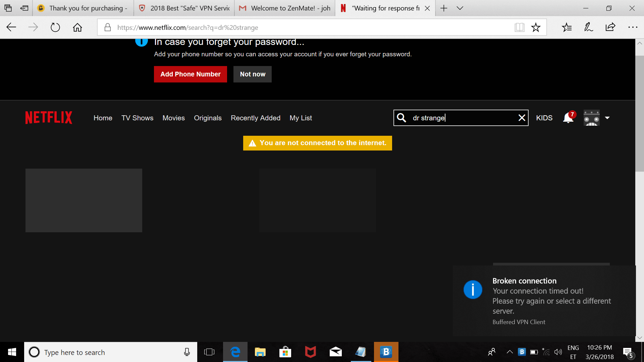The width and height of the screenshot is (644, 362).
Task: Clear the Netflix search box
Action: click(x=522, y=118)
